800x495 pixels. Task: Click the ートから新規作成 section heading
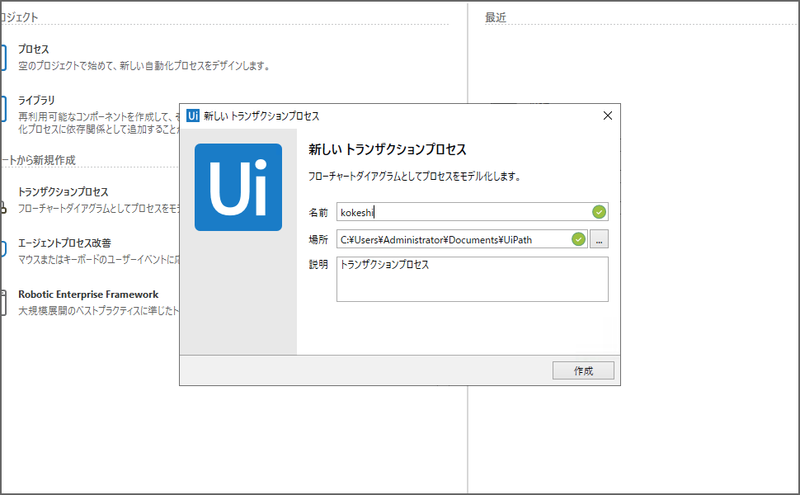(38, 160)
